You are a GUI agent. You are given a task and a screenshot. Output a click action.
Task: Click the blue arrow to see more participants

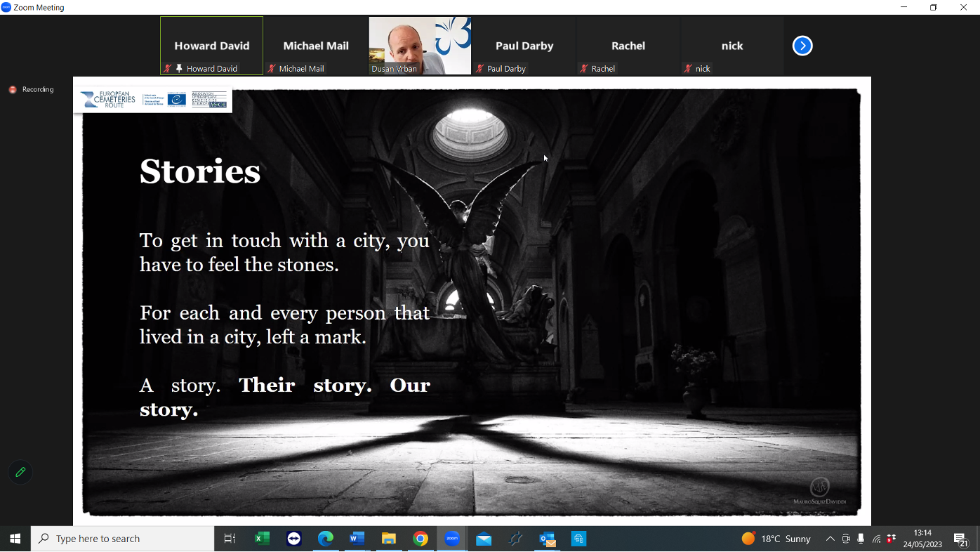click(802, 45)
